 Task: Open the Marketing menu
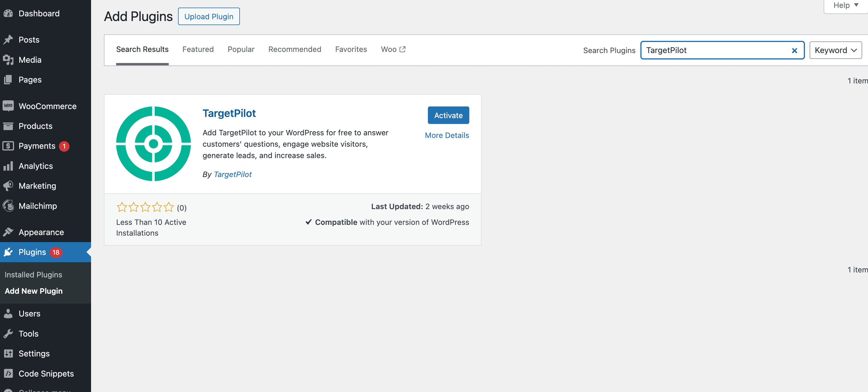point(46,186)
